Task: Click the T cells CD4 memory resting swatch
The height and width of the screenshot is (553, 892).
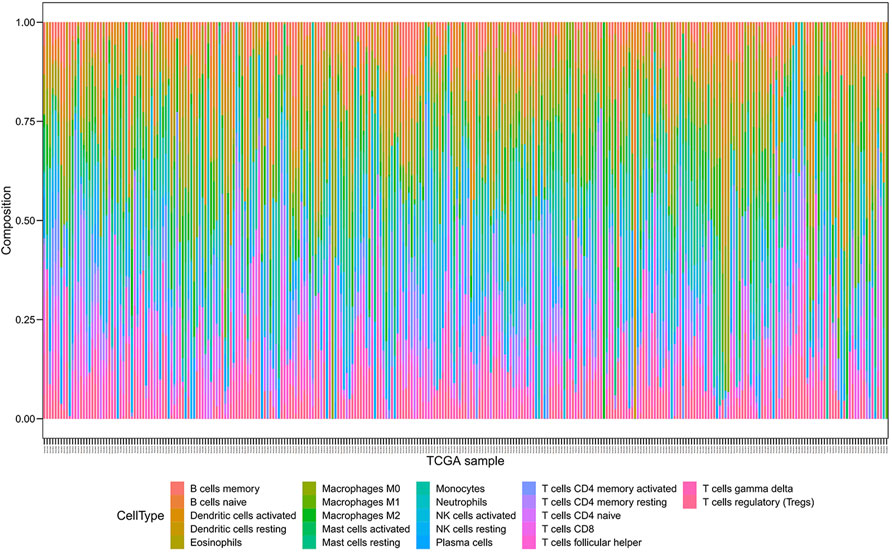Action: pyautogui.click(x=529, y=502)
